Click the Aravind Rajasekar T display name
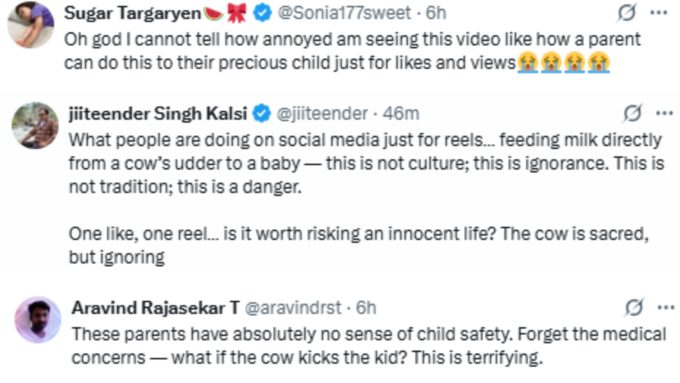 (156, 308)
